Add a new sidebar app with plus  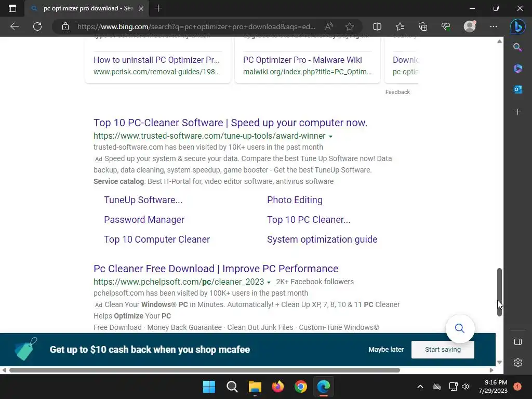[517, 112]
